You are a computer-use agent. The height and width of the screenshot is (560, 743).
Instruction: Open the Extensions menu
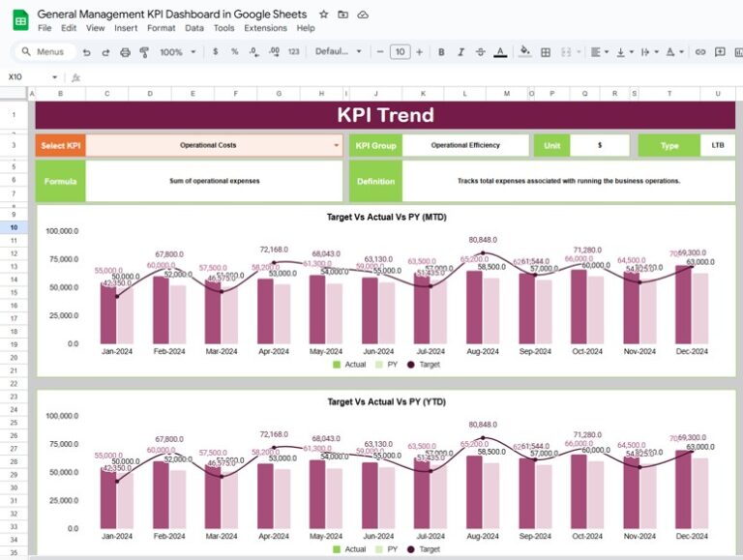pos(265,28)
